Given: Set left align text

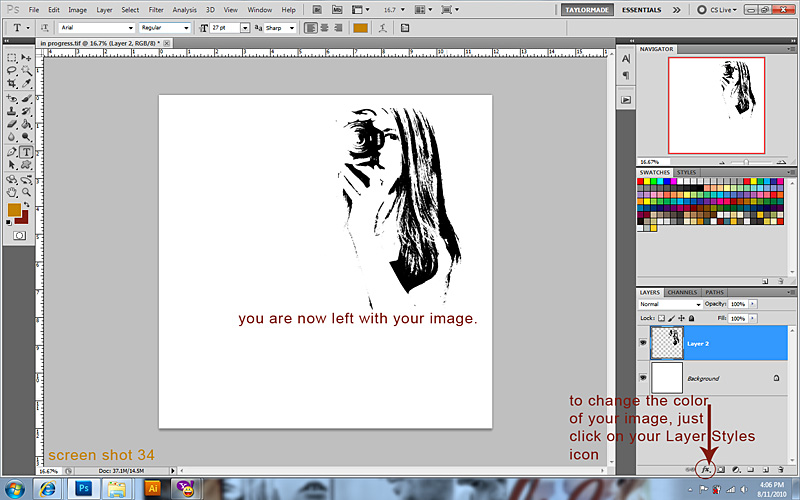Looking at the screenshot, I should pyautogui.click(x=310, y=28).
